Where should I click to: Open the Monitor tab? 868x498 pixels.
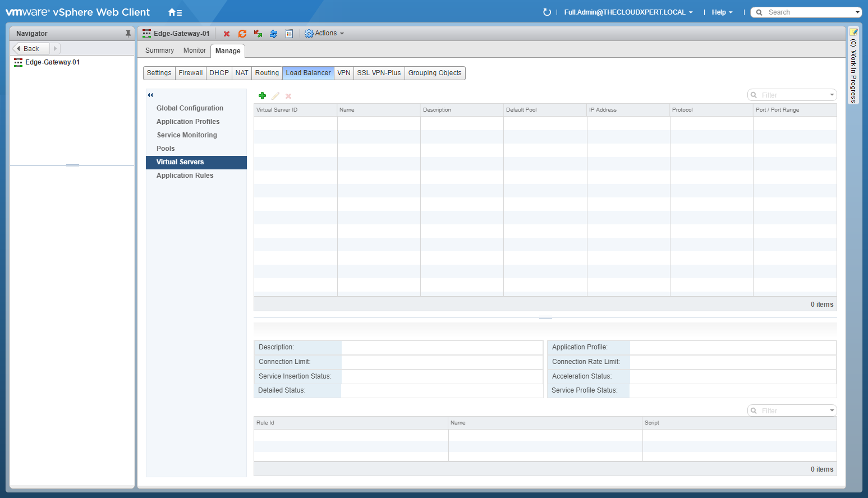pos(194,50)
